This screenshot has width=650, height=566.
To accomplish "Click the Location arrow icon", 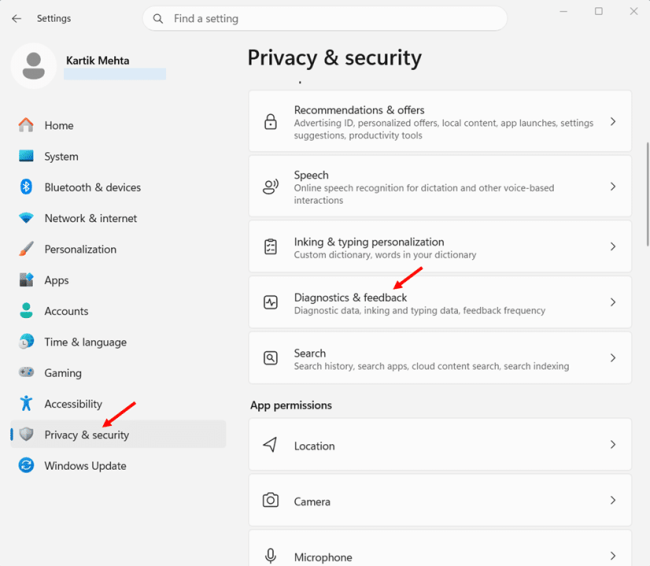I will pos(270,445).
